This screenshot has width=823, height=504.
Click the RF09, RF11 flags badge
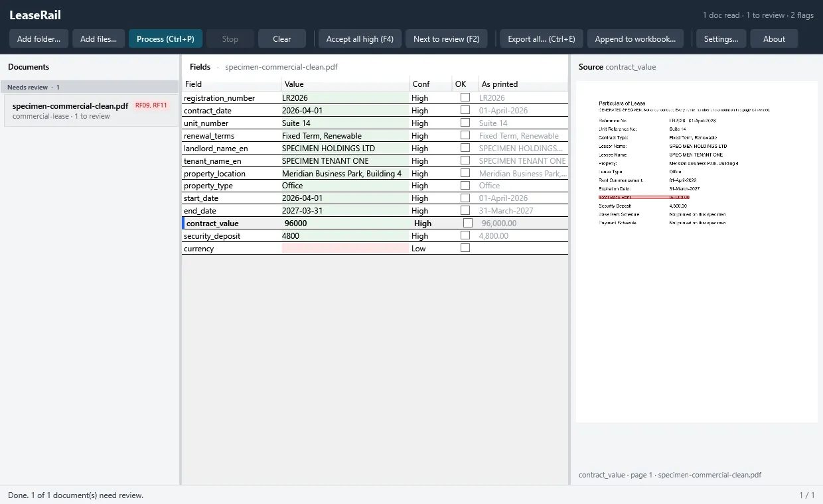[x=151, y=105]
